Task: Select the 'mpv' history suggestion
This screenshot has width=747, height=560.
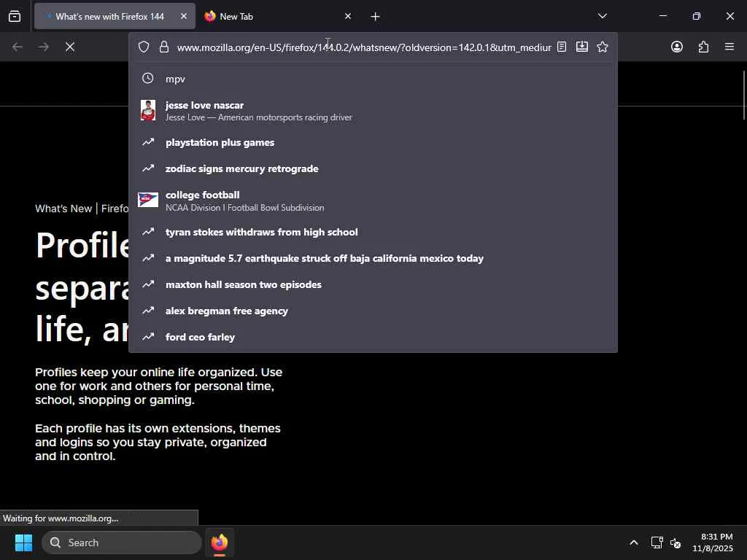Action: click(x=373, y=79)
